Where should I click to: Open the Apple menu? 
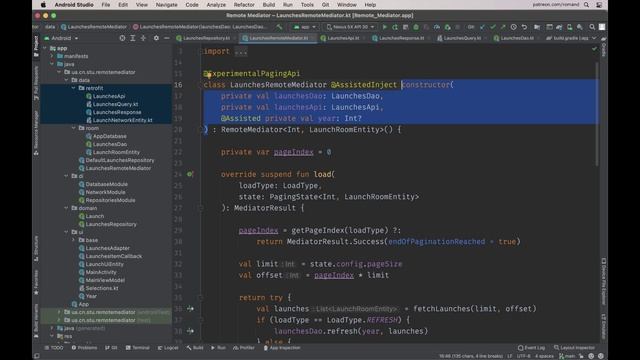pyautogui.click(x=43, y=5)
